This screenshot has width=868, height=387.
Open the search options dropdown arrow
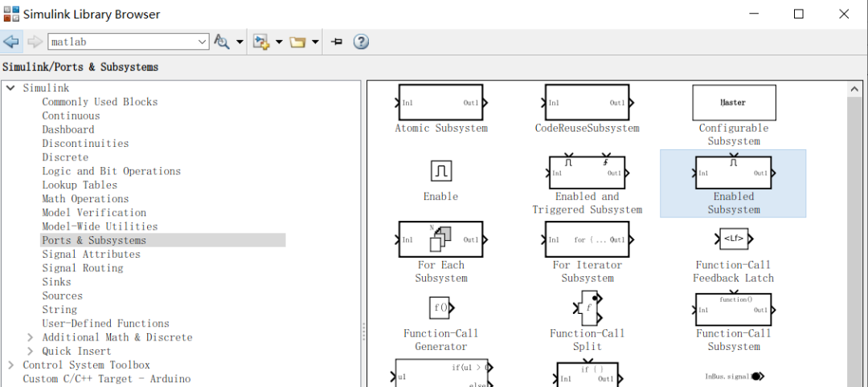240,42
